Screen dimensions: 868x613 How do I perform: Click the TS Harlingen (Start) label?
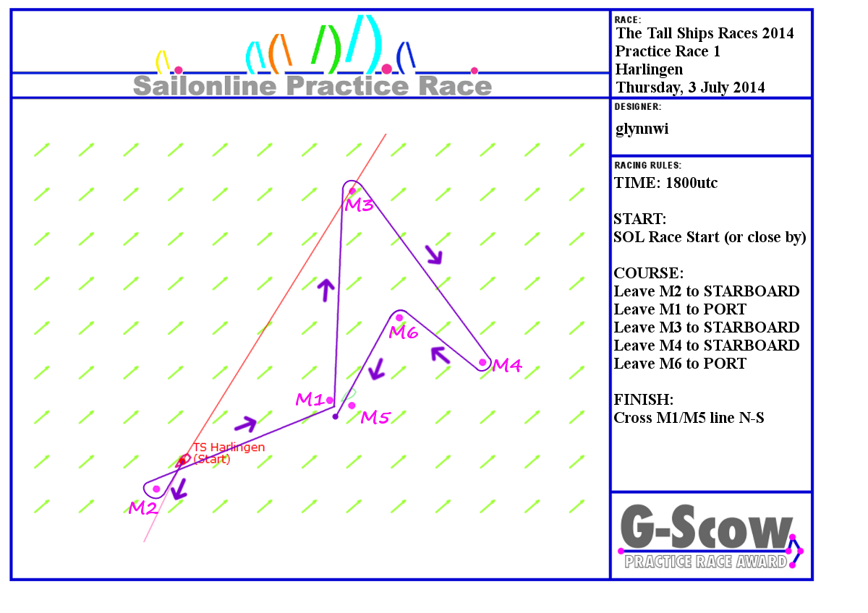[229, 453]
